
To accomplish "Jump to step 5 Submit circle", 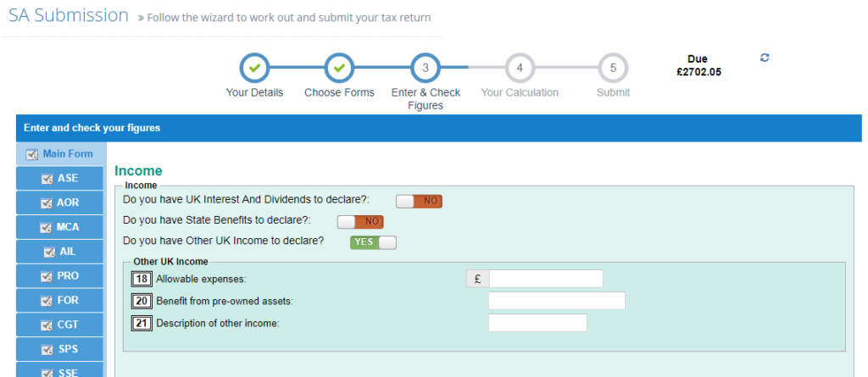I will coord(613,68).
